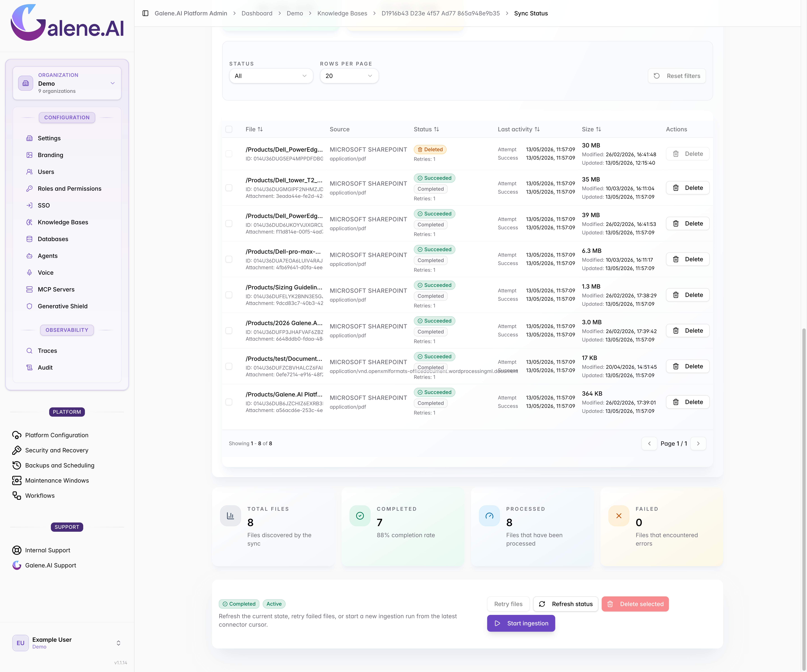Go to Dashboard breadcrumb
The width and height of the screenshot is (807, 672).
257,13
